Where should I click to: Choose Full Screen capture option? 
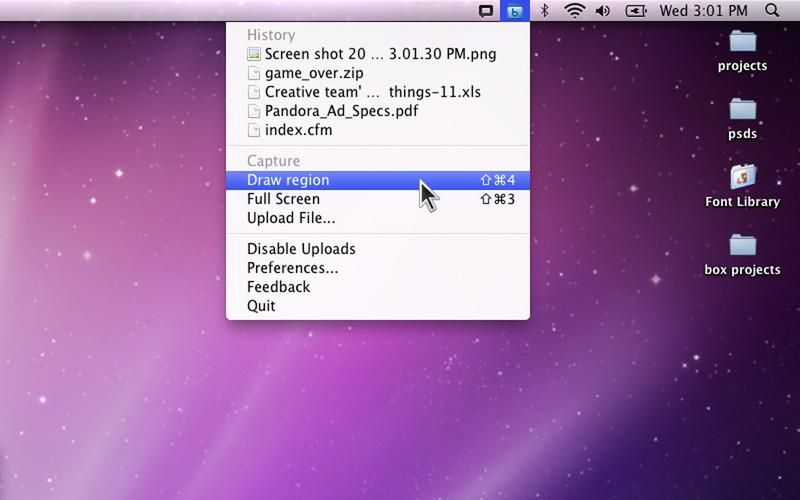pyautogui.click(x=283, y=199)
